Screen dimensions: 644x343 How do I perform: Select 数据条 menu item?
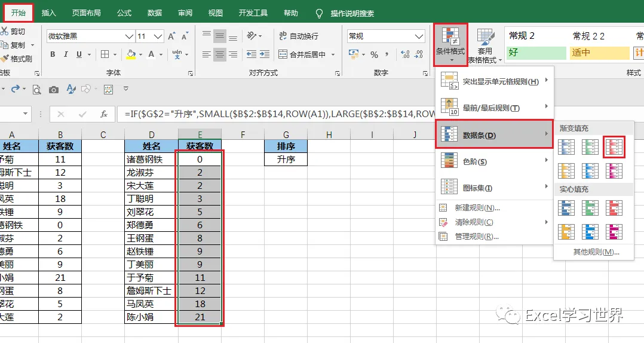click(495, 134)
